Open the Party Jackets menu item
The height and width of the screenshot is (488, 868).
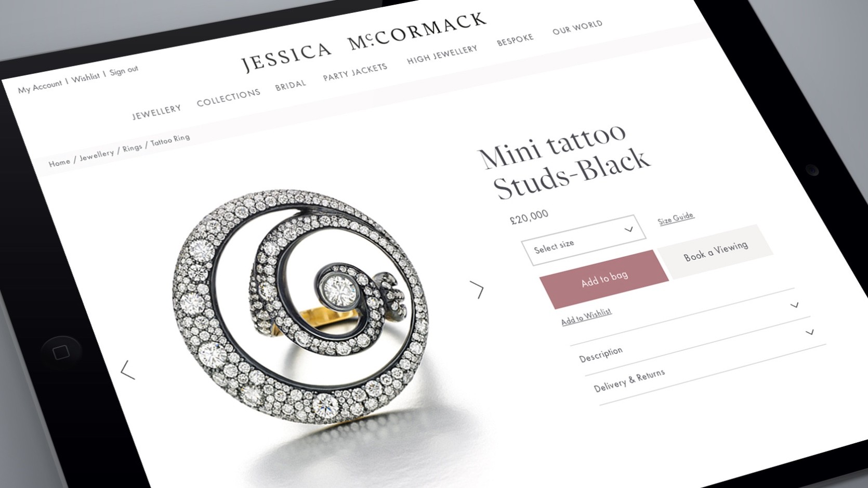click(x=355, y=72)
